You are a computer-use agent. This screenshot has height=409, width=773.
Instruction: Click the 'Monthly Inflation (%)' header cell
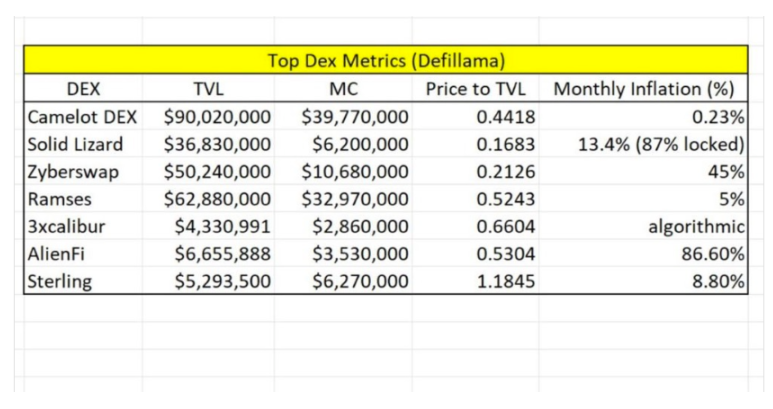(x=644, y=89)
